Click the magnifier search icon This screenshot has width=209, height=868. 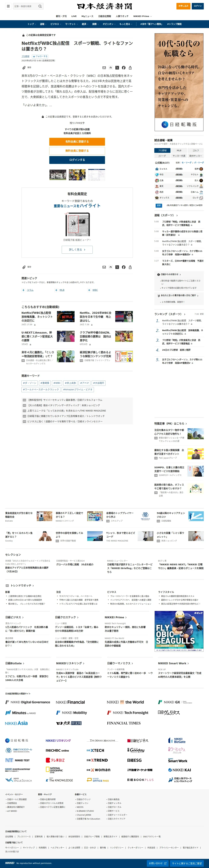tap(40, 6)
